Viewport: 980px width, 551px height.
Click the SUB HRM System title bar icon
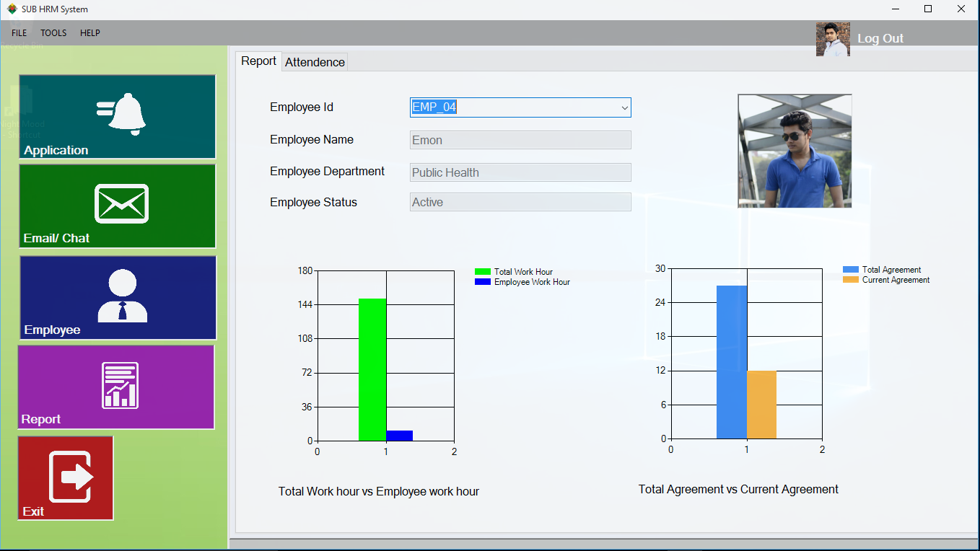[x=10, y=9]
